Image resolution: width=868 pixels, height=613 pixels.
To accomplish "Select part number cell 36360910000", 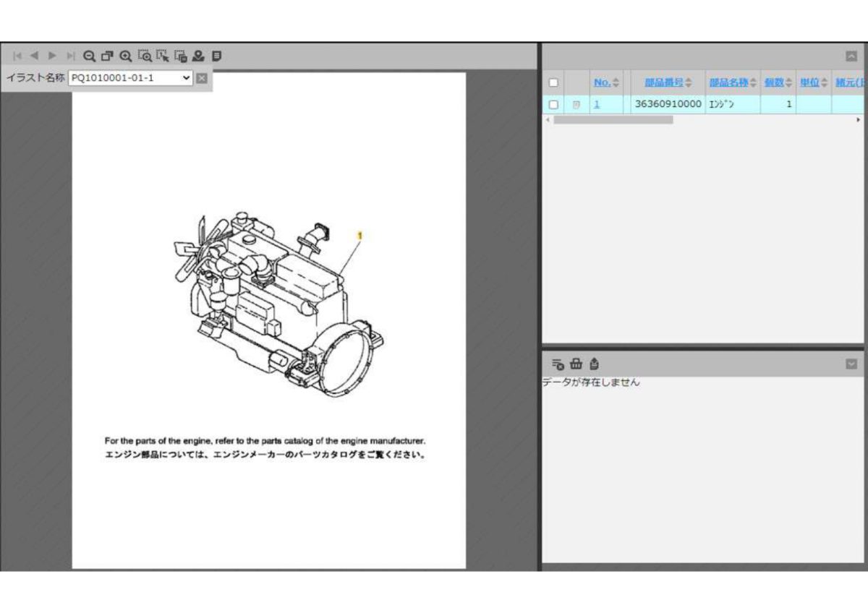I will click(x=668, y=105).
